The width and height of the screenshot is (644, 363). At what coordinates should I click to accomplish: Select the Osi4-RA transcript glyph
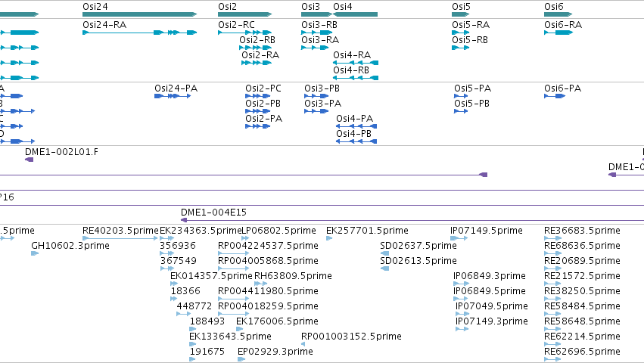[356, 63]
